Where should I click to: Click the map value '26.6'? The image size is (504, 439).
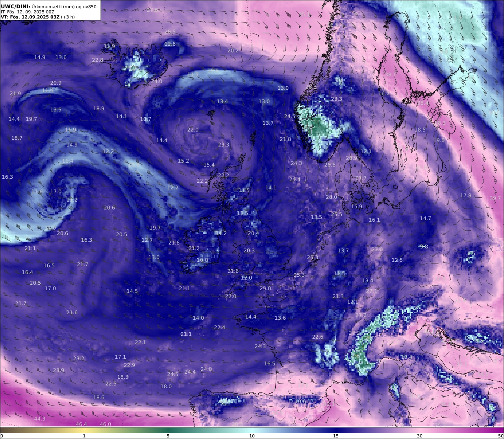330,165
